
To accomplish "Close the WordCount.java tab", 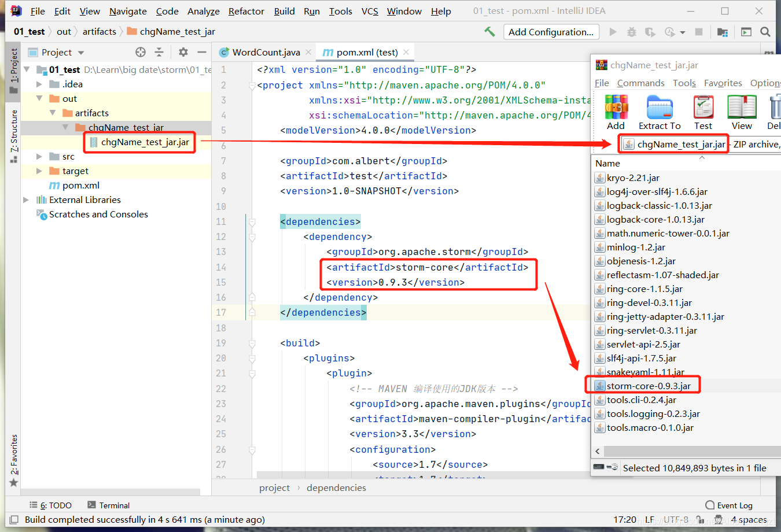I will [x=308, y=52].
